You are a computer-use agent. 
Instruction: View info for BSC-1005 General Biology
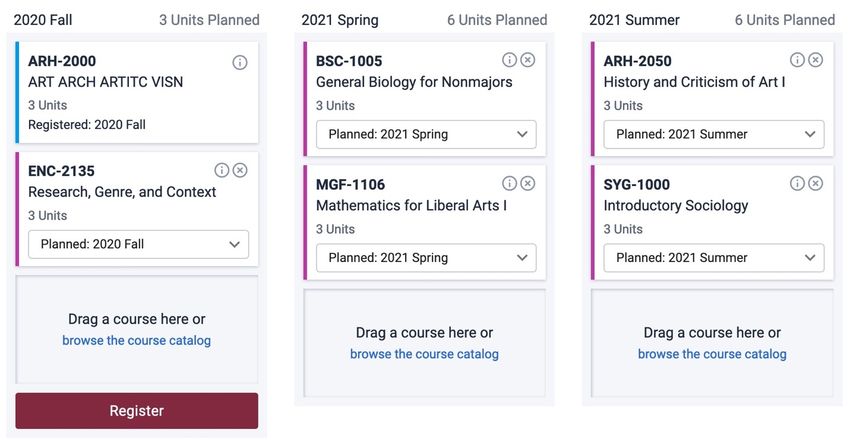510,60
